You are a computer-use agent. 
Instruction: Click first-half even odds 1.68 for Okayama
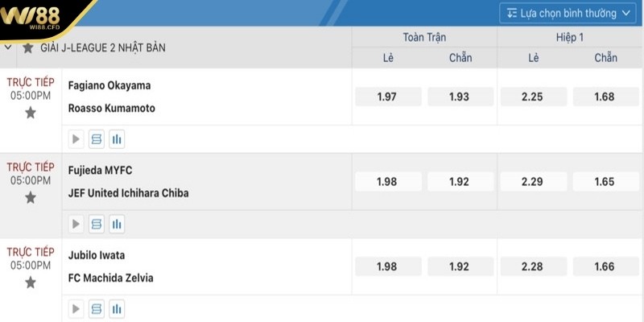point(605,97)
